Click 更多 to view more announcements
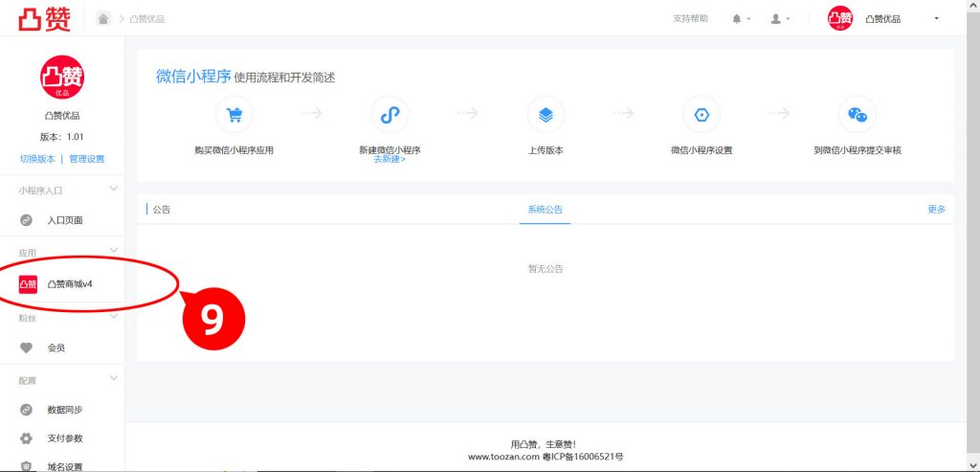 [x=937, y=210]
